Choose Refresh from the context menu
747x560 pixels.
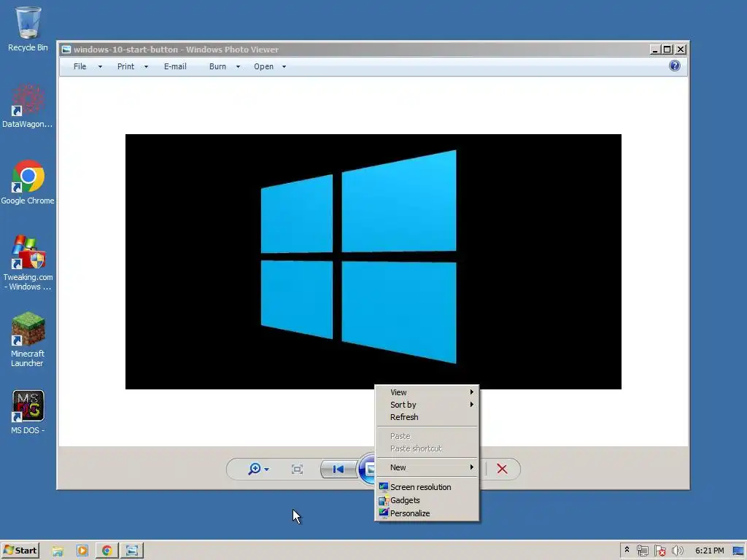point(427,417)
